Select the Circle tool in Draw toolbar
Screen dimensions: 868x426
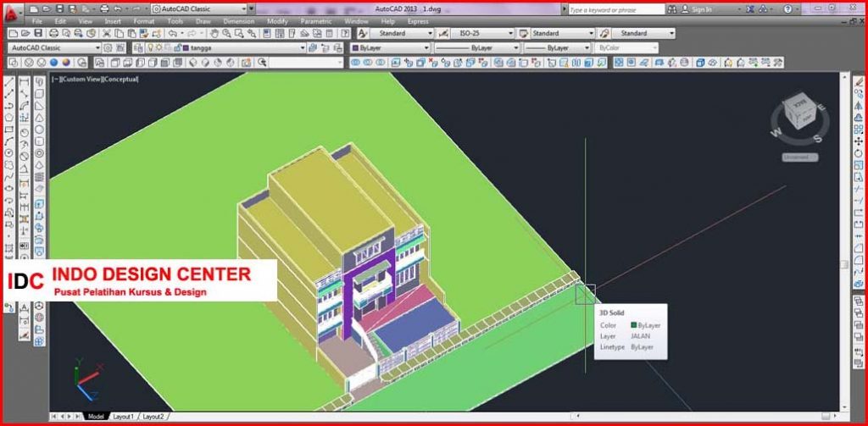tap(8, 153)
